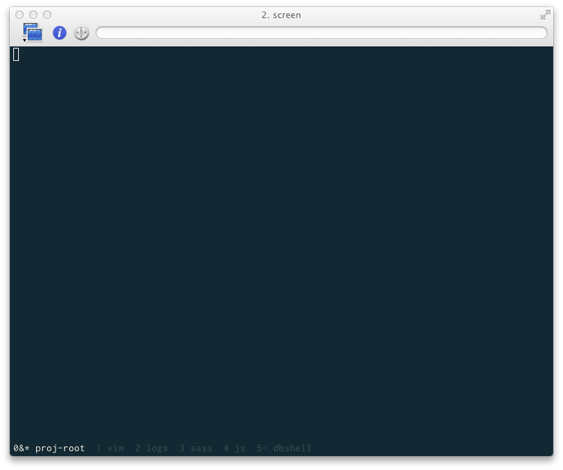Switch to screen window 1 vim
The height and width of the screenshot is (470, 563).
coord(111,448)
